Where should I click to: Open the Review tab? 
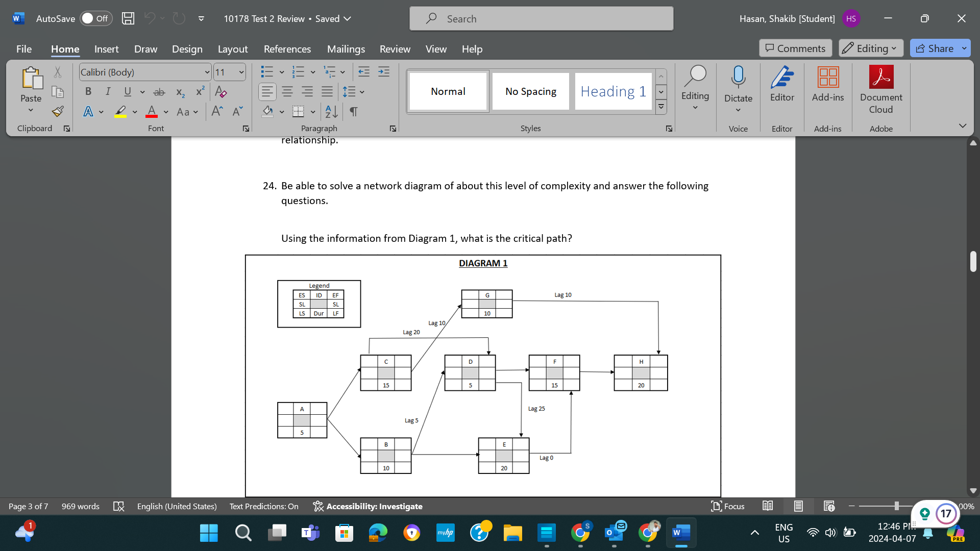point(395,49)
